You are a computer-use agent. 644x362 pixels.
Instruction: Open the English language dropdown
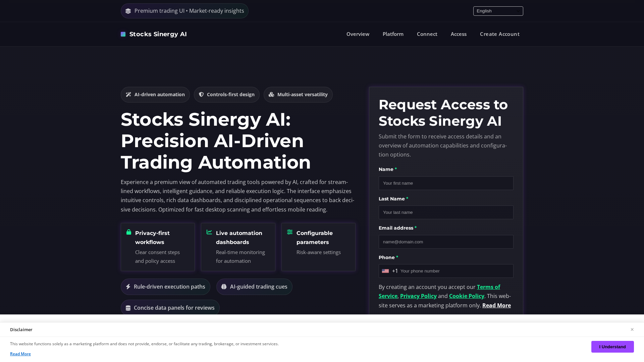coord(498,11)
